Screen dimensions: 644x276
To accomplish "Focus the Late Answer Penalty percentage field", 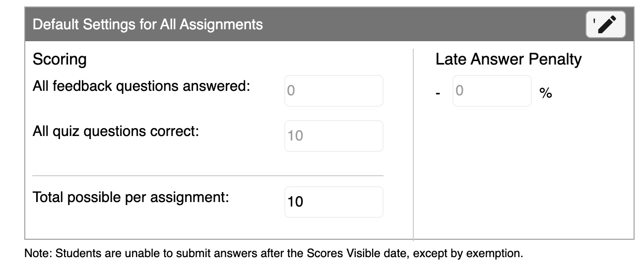I will pos(492,91).
